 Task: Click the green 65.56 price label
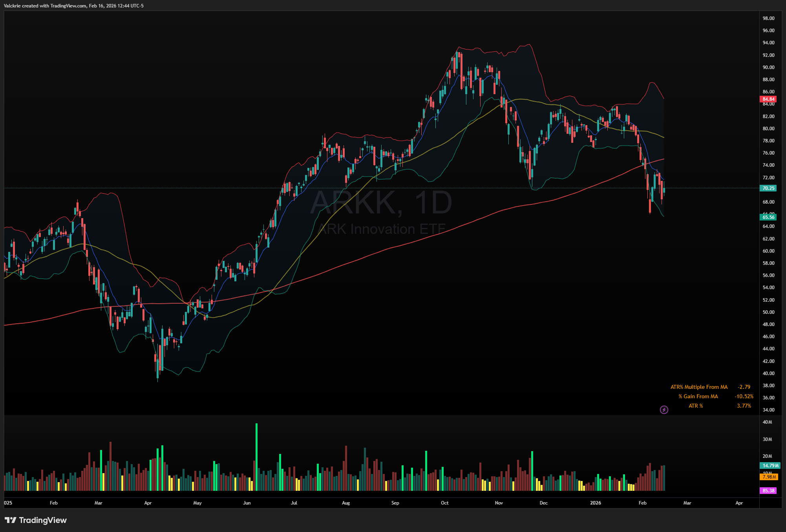click(768, 217)
